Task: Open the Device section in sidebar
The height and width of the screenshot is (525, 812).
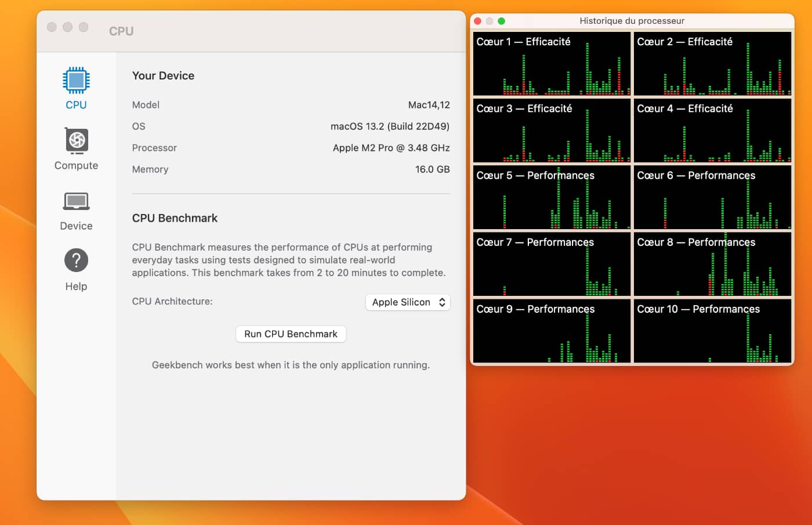Action: pyautogui.click(x=76, y=211)
